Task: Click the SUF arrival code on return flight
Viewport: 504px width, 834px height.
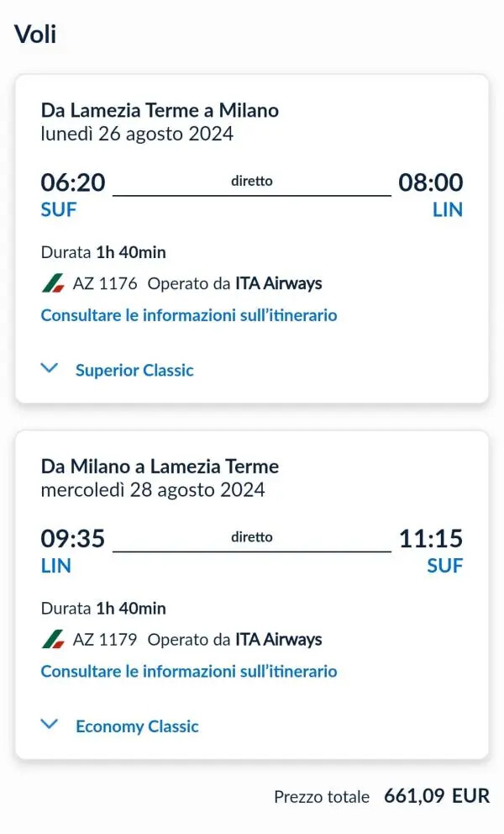Action: coord(445,567)
